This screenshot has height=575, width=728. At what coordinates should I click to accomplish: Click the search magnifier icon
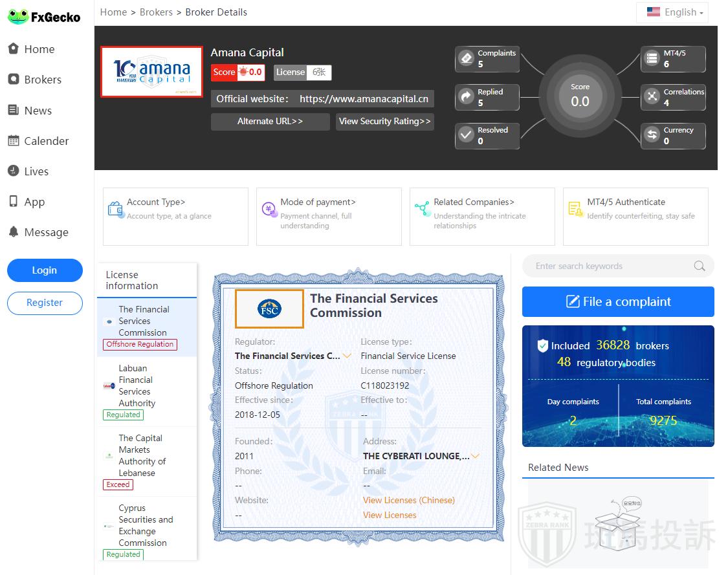click(699, 266)
